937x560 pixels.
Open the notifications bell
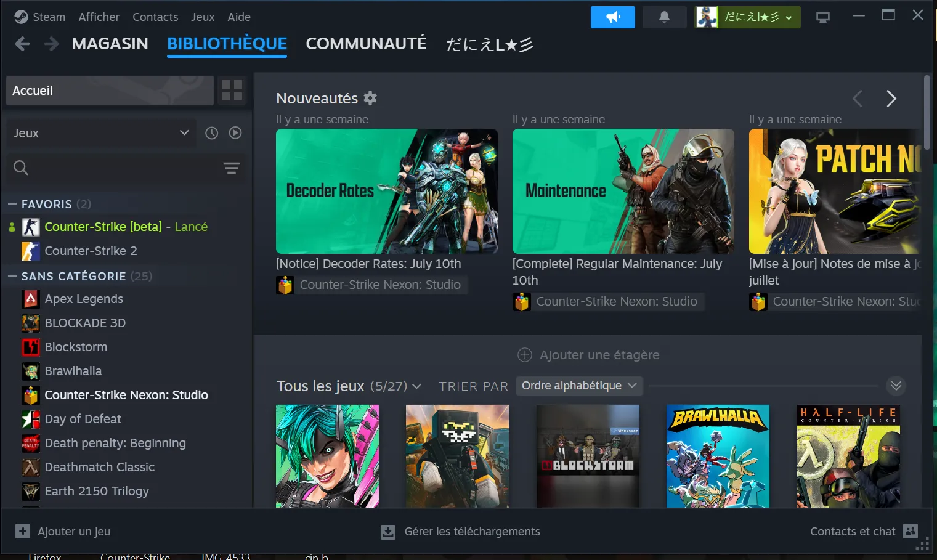coord(664,17)
